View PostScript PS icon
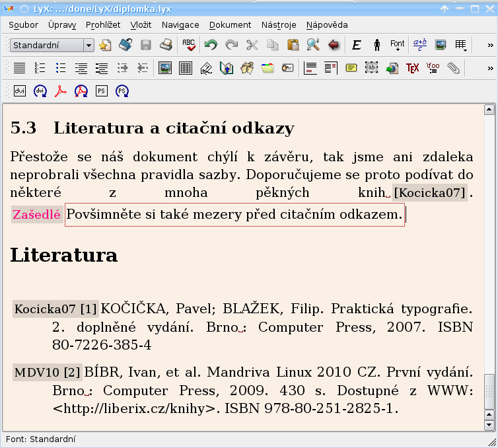 tap(101, 91)
